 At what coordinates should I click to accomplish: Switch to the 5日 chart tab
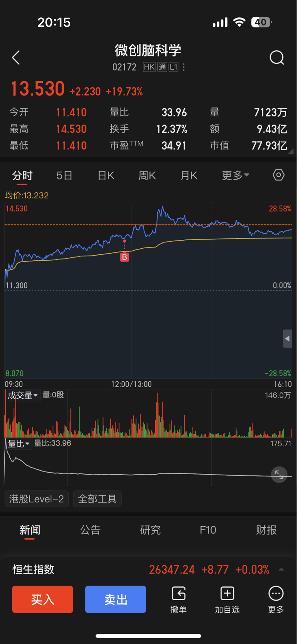pyautogui.click(x=64, y=176)
